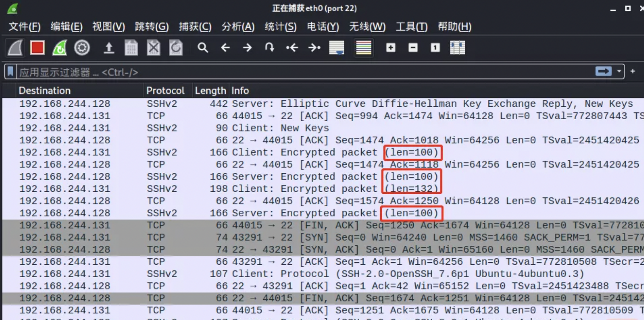Select Client: Encrypted packet (len=132) row
The image size is (644, 320).
coord(323,189)
